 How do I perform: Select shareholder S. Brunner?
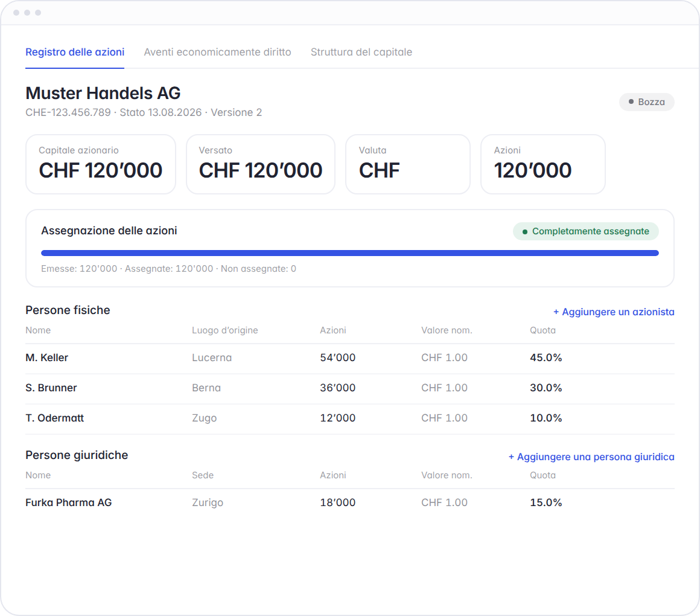point(51,388)
